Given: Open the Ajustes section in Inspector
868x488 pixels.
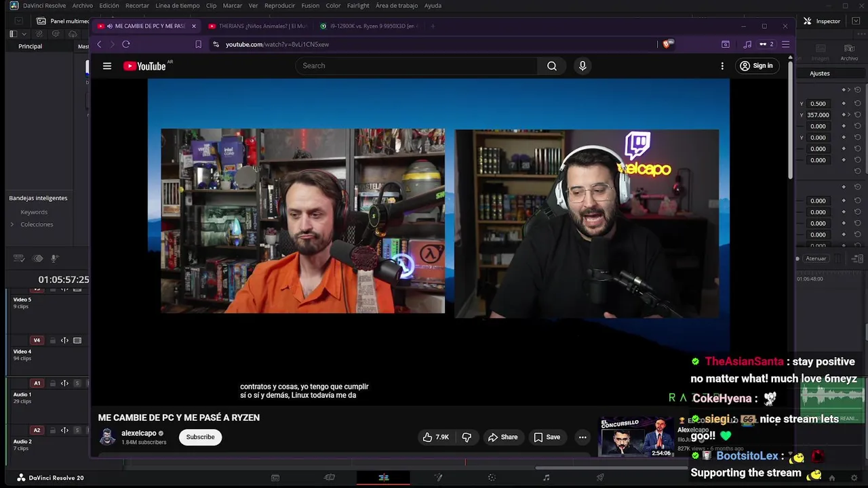Looking at the screenshot, I should click(x=819, y=73).
